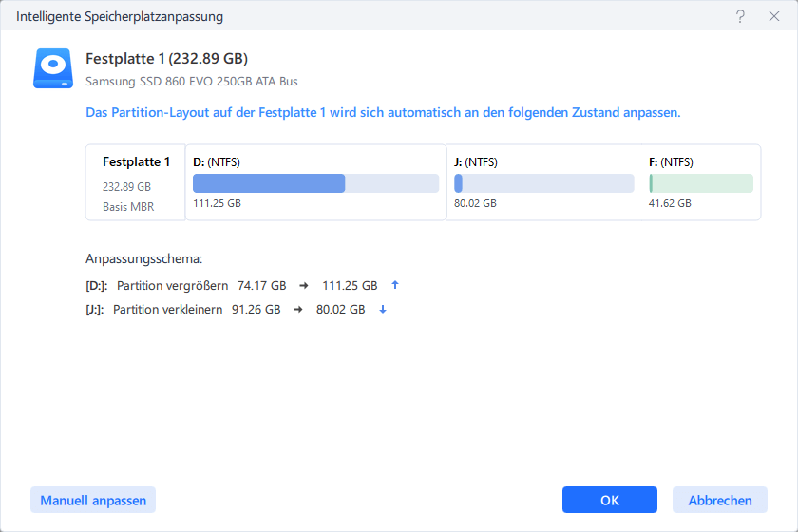Click the right arrow between 74.17 GB and 111.25 GB
This screenshot has width=798, height=532.
coord(304,286)
